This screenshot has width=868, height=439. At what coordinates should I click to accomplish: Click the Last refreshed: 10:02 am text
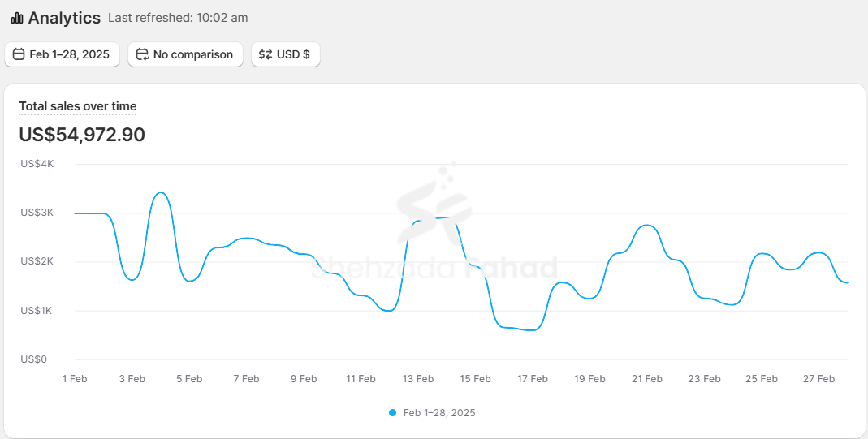point(178,18)
